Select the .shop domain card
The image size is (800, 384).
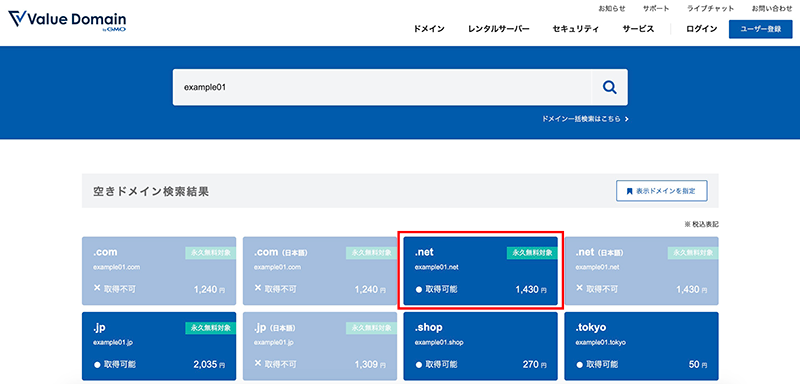click(x=481, y=346)
